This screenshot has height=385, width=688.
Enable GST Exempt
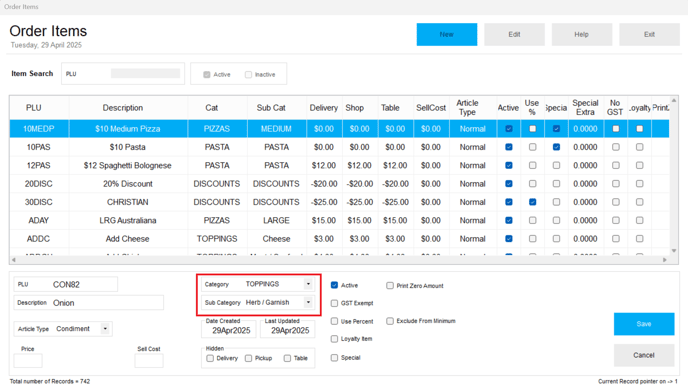pos(334,303)
